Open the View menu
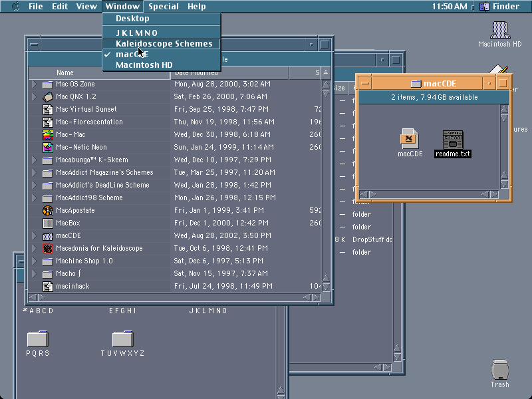Image resolution: width=532 pixels, height=399 pixels. pos(86,6)
